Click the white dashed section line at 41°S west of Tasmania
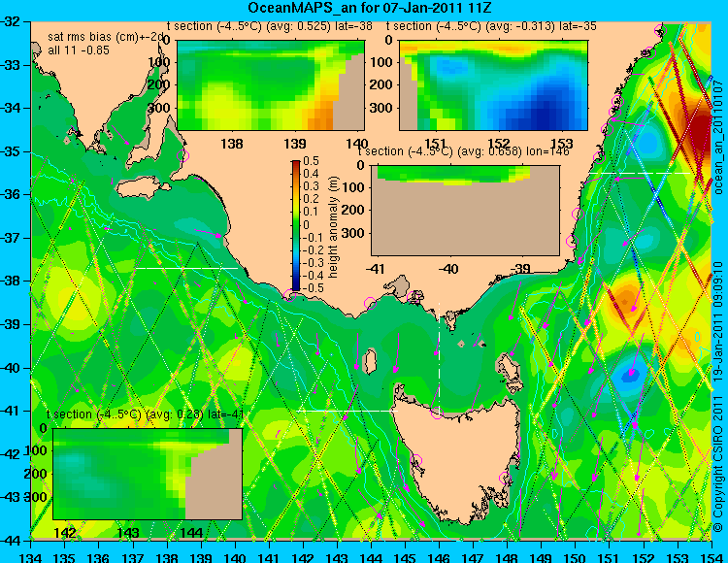Viewport: 728px width, 563px height. click(x=347, y=411)
